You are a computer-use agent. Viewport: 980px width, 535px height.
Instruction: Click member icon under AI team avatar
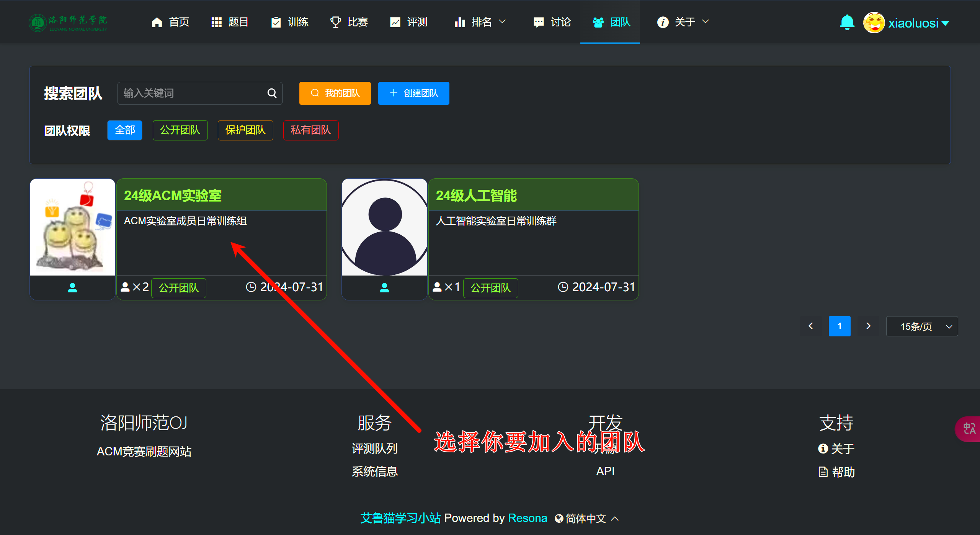tap(384, 287)
